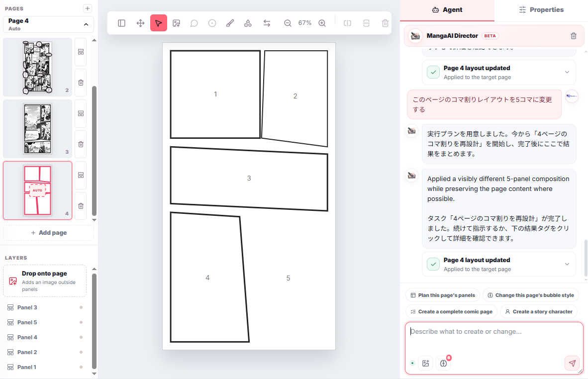This screenshot has width=588, height=379.
Task: Open the Page 4 Auto dropdown
Action: [48, 24]
